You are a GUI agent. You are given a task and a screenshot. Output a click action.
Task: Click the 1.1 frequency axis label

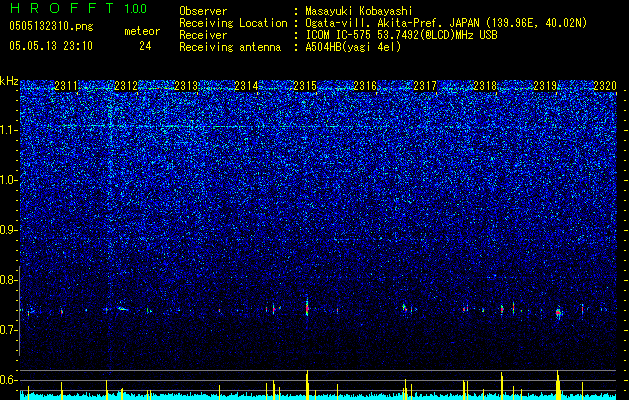tap(9, 130)
